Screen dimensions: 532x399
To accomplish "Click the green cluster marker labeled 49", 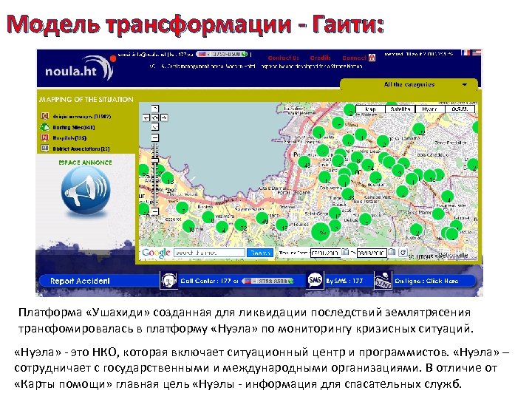I will point(262,219).
